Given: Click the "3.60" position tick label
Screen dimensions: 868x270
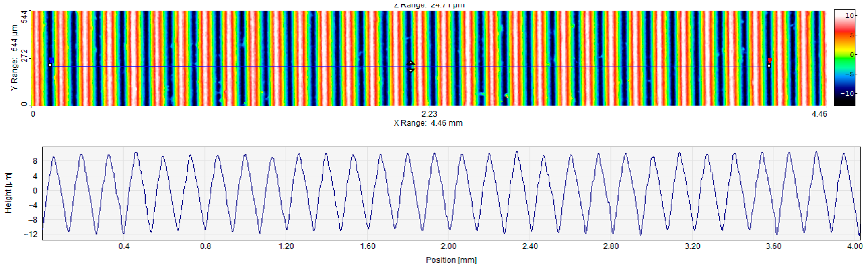Looking at the screenshot, I should coord(774,246).
